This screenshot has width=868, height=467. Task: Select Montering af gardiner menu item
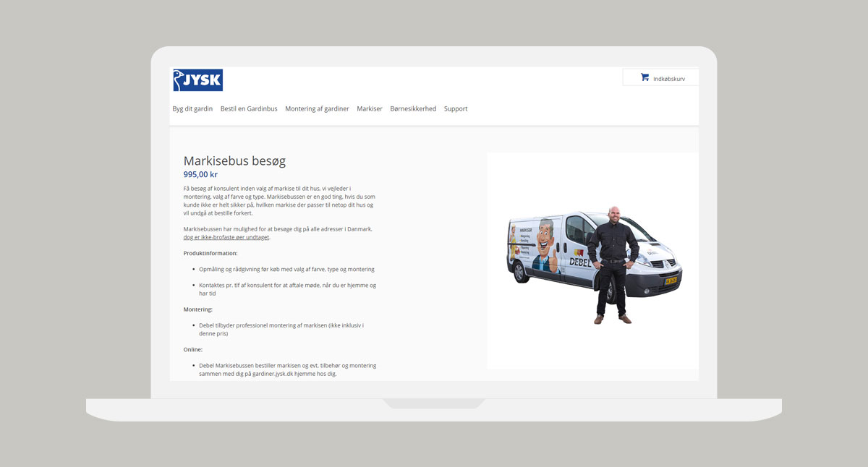[317, 109]
